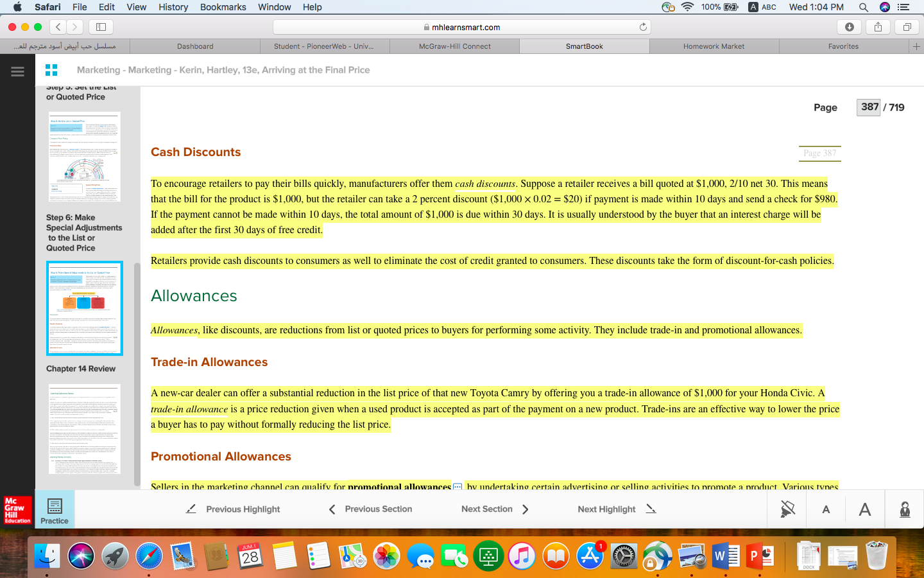The width and height of the screenshot is (924, 578).
Task: Use the sidebar thumbnail scrollbar
Action: tap(137, 374)
